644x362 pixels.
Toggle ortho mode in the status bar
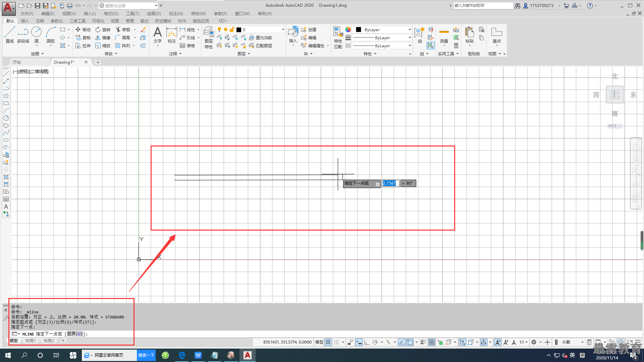pos(367,342)
